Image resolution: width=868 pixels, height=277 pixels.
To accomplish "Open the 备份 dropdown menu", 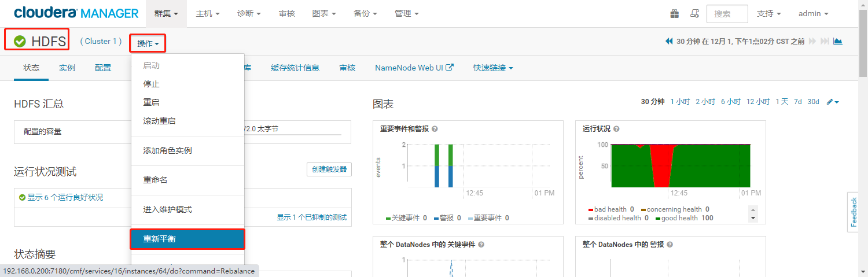I will click(x=365, y=13).
